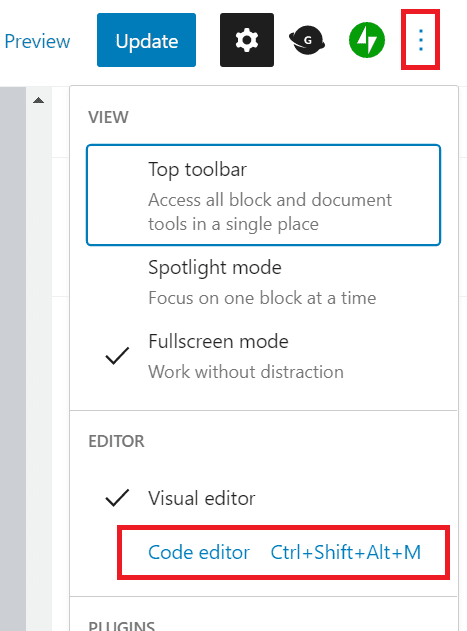Click the checkmark beside Fullscreen mode

tap(117, 356)
